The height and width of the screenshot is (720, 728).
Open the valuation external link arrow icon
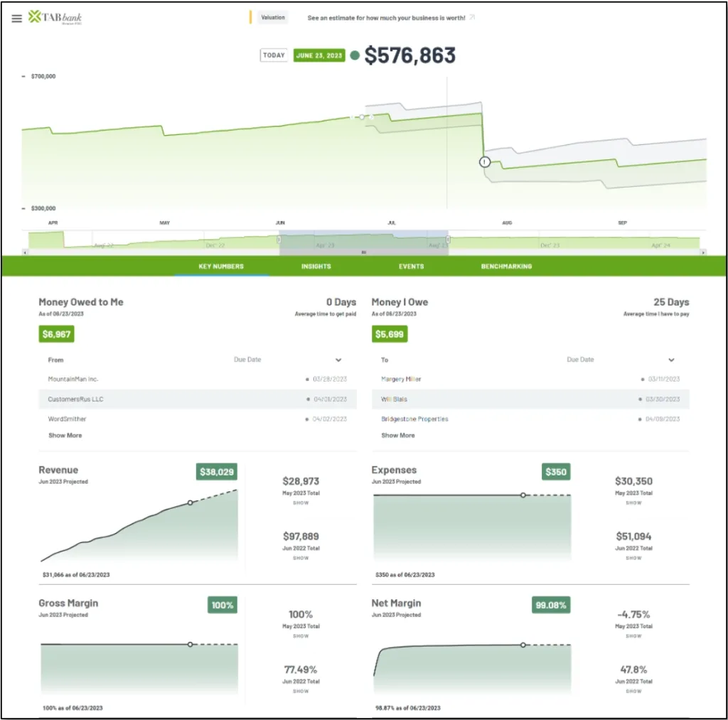tap(472, 18)
